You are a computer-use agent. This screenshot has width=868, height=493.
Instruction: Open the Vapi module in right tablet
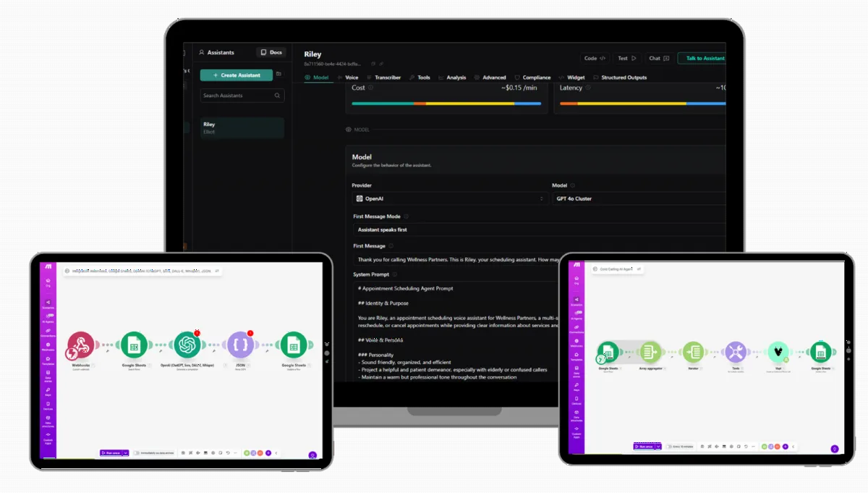tap(778, 352)
